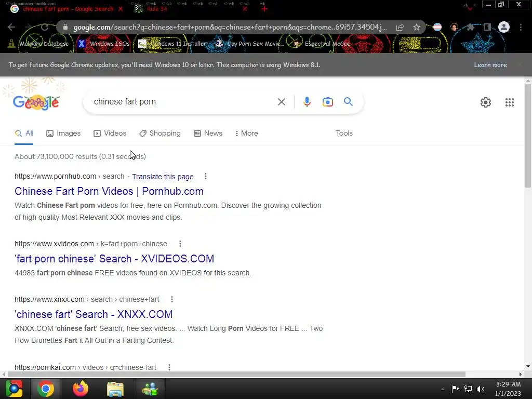Show hidden tray icons arrow
532x399 pixels.
443,389
